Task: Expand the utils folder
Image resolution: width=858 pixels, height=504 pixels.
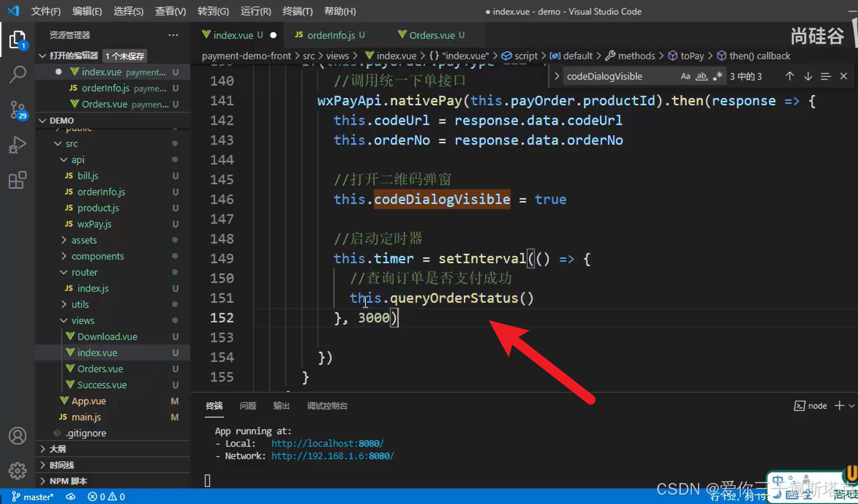Action: click(64, 304)
